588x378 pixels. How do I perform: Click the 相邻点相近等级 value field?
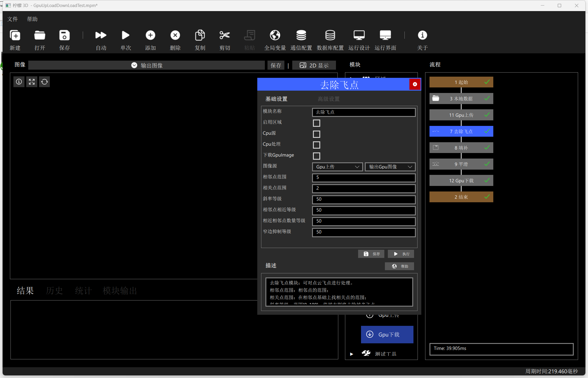[364, 210]
